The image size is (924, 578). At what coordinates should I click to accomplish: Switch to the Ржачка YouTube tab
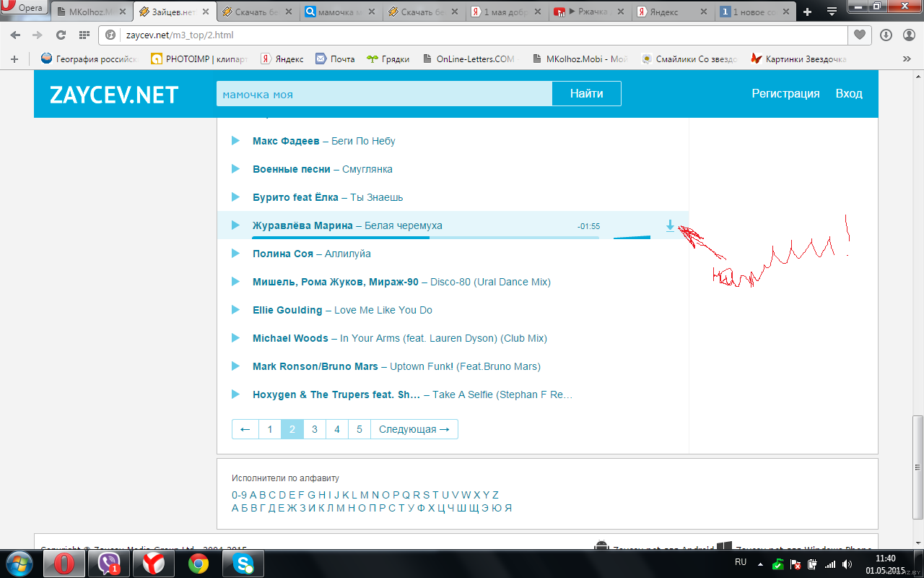pos(588,12)
